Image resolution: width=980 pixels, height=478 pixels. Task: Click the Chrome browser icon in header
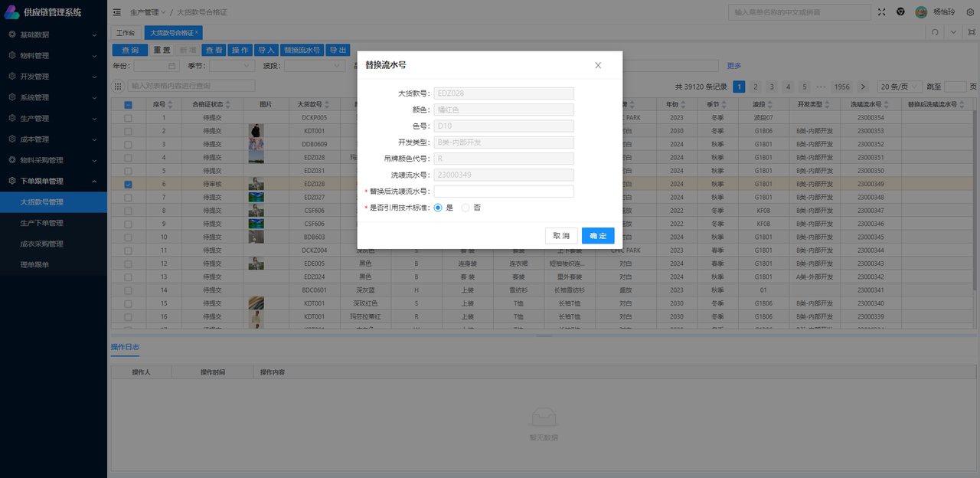(900, 12)
